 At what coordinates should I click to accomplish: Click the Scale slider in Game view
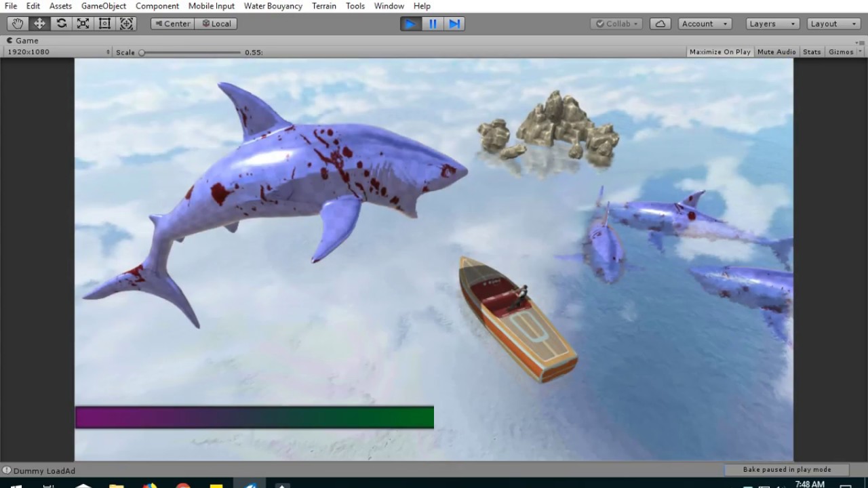click(x=191, y=52)
